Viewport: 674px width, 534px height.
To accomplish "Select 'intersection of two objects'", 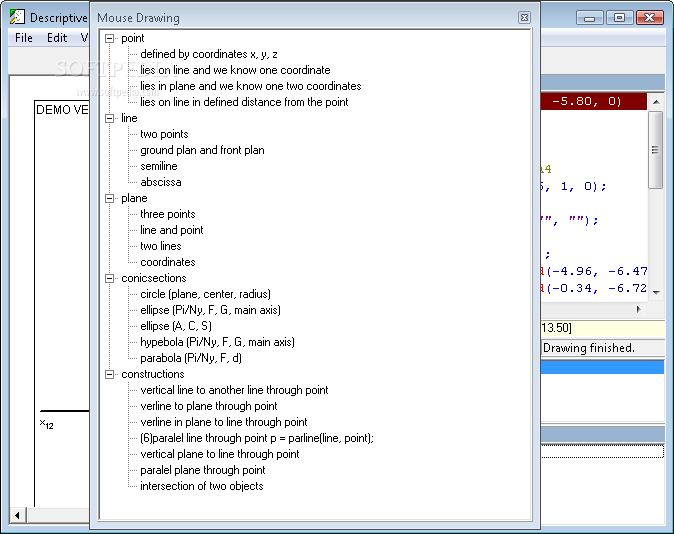I will pyautogui.click(x=202, y=486).
